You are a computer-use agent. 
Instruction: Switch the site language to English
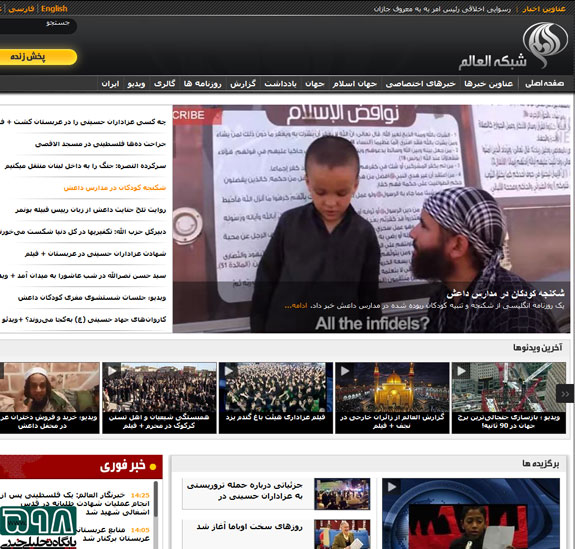[54, 8]
